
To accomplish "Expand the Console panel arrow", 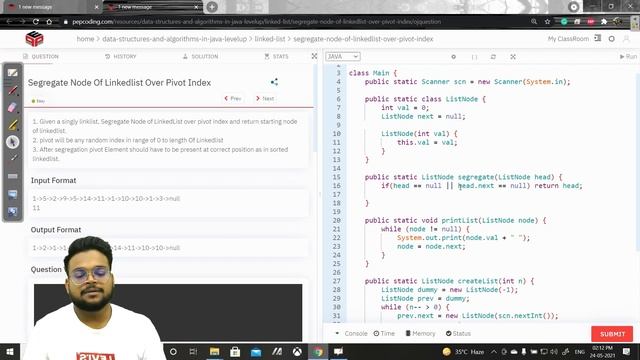I will [337, 333].
